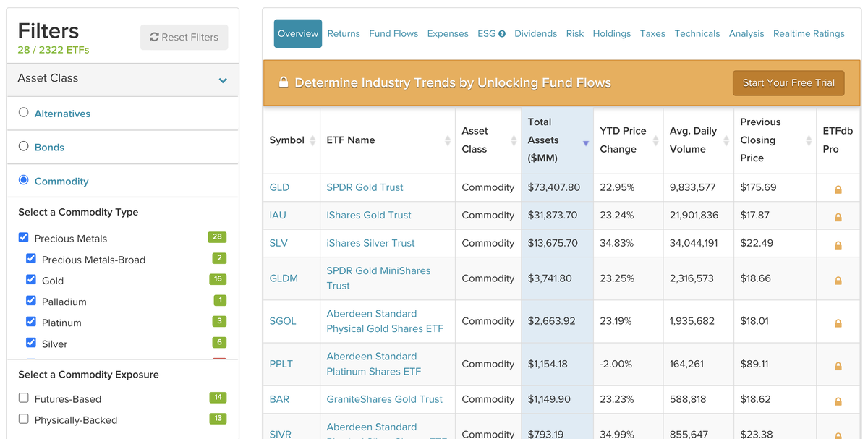This screenshot has height=439, width=868.
Task: Switch to the Realtime Ratings tab
Action: point(809,33)
